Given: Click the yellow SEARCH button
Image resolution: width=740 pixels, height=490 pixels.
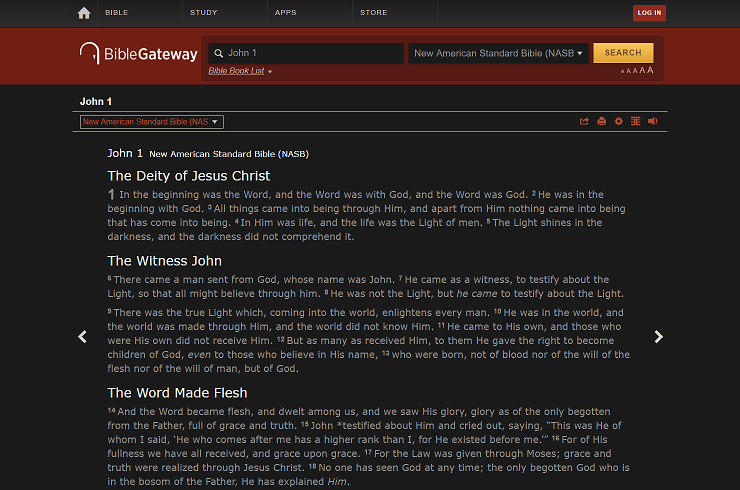Looking at the screenshot, I should (x=623, y=53).
